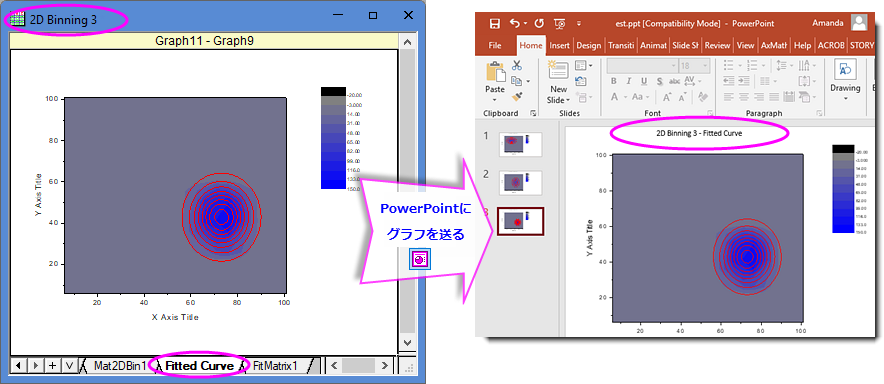The height and width of the screenshot is (384, 884).
Task: Open the Transitions ribbon tab
Action: pyautogui.click(x=621, y=46)
